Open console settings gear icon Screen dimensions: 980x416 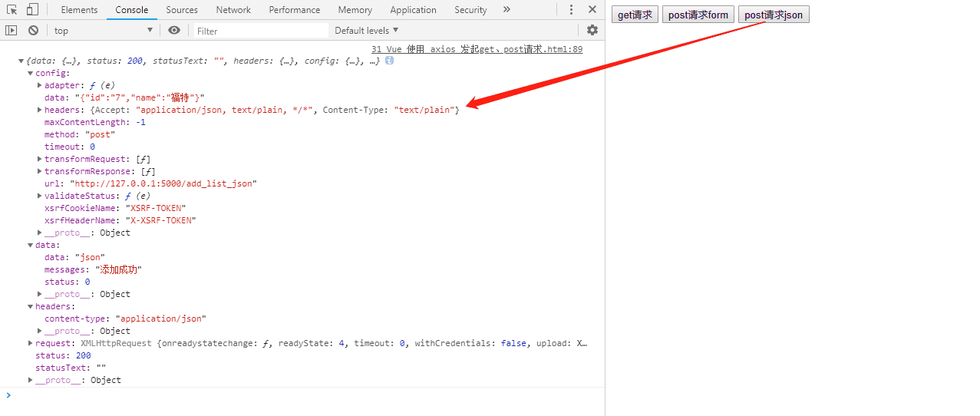click(x=592, y=30)
